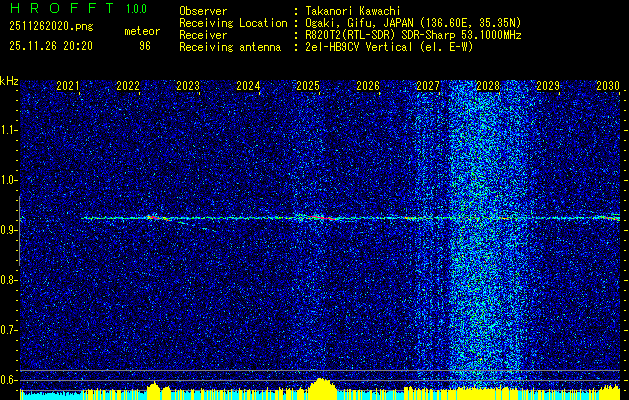This screenshot has height=400, width=629.
Task: Click the meteor label
Action: pos(142,31)
